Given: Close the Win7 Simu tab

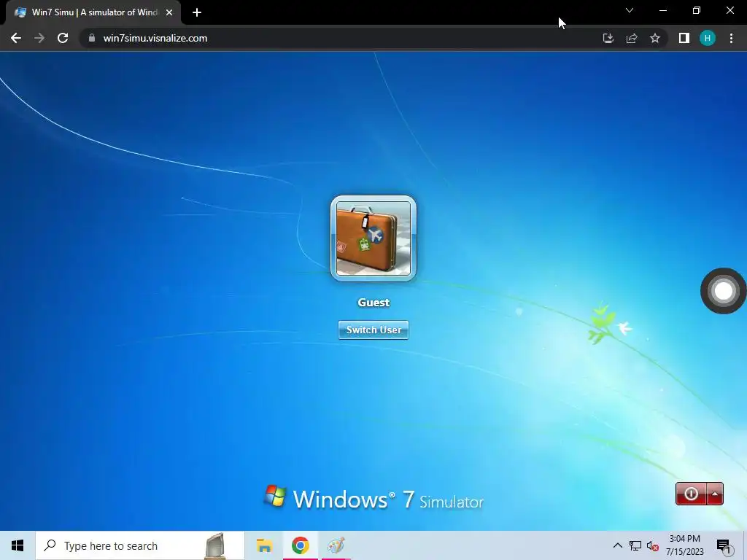Looking at the screenshot, I should click(169, 12).
